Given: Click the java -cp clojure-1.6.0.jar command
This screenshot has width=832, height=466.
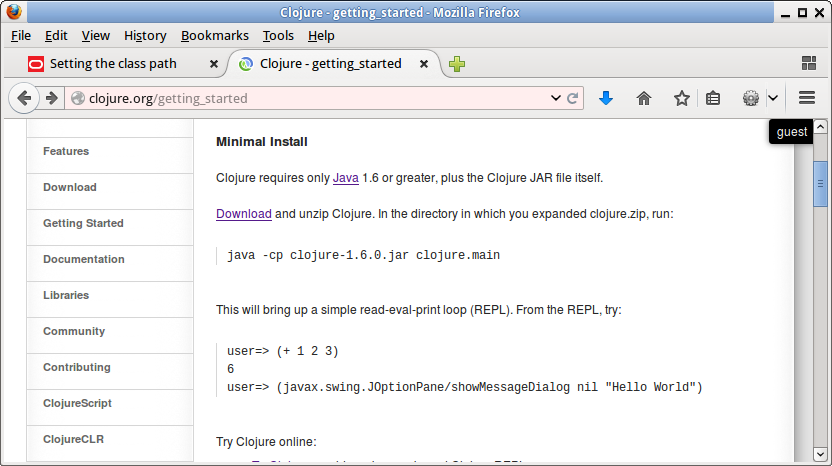Looking at the screenshot, I should (363, 255).
